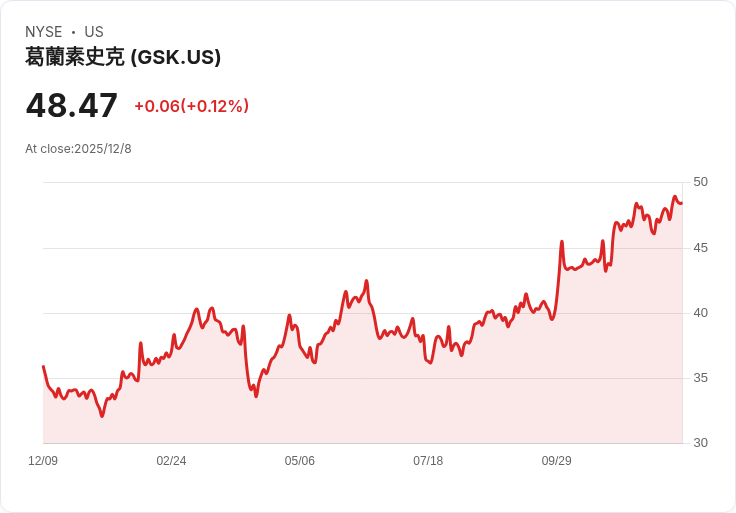The image size is (736, 513).
Task: Select the 07/18 date on the x-axis
Action: click(428, 461)
